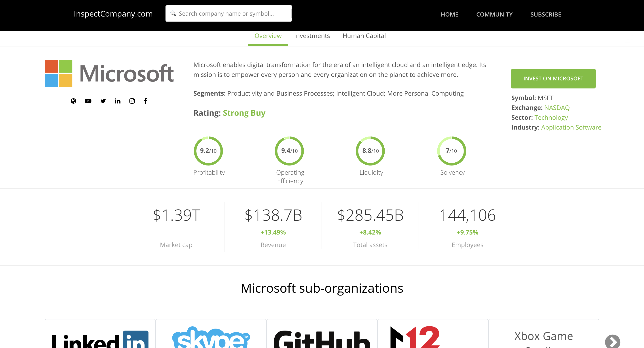Open the Technology sector link
The height and width of the screenshot is (348, 644).
(x=551, y=117)
